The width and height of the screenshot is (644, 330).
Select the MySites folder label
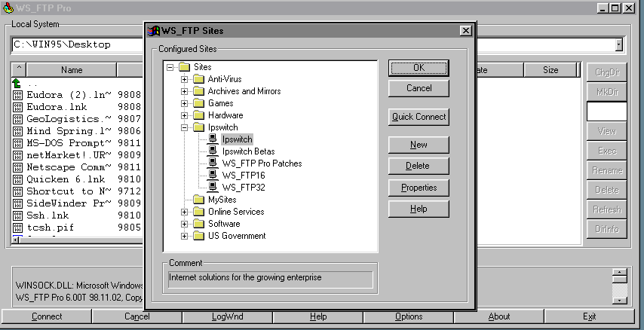point(222,200)
